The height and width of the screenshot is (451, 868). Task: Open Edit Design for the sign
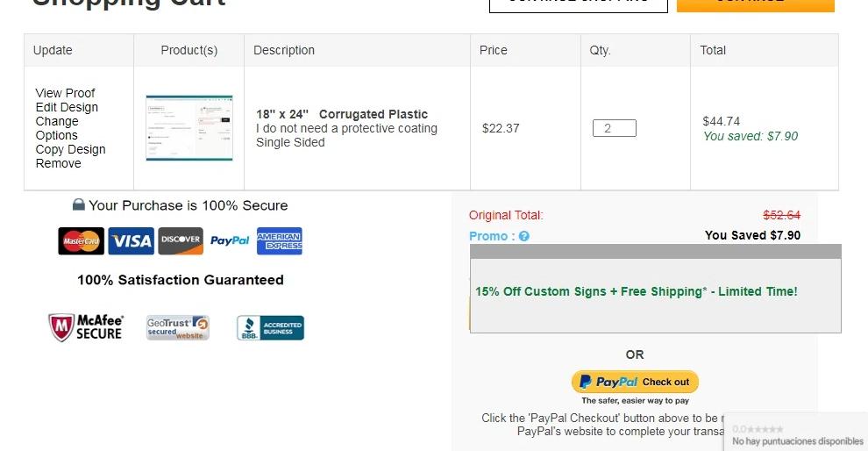tap(67, 107)
